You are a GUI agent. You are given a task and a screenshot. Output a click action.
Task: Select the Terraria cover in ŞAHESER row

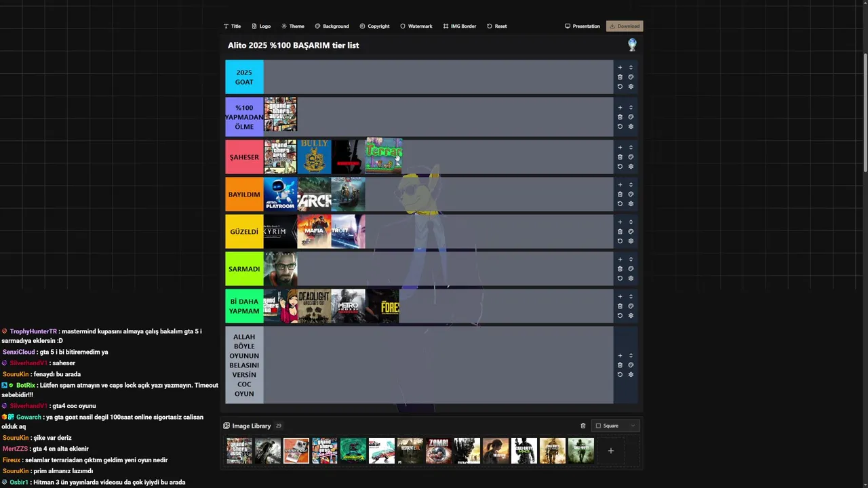click(x=384, y=157)
